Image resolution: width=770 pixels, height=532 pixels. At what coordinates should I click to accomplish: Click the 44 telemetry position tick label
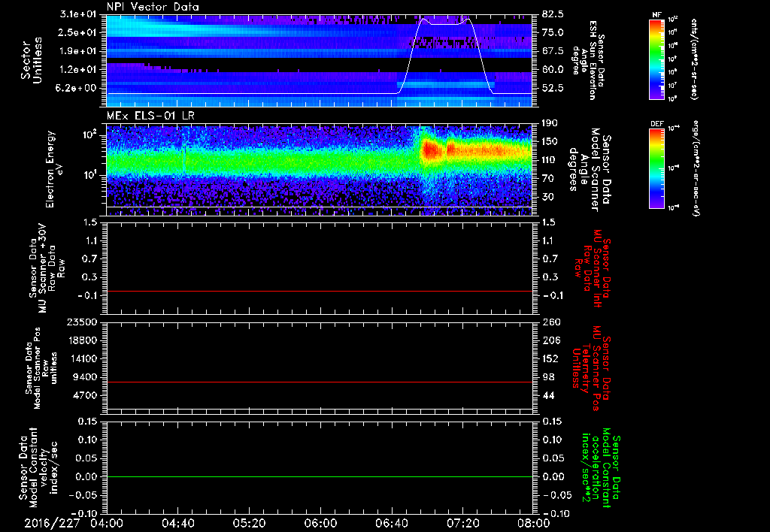(547, 395)
